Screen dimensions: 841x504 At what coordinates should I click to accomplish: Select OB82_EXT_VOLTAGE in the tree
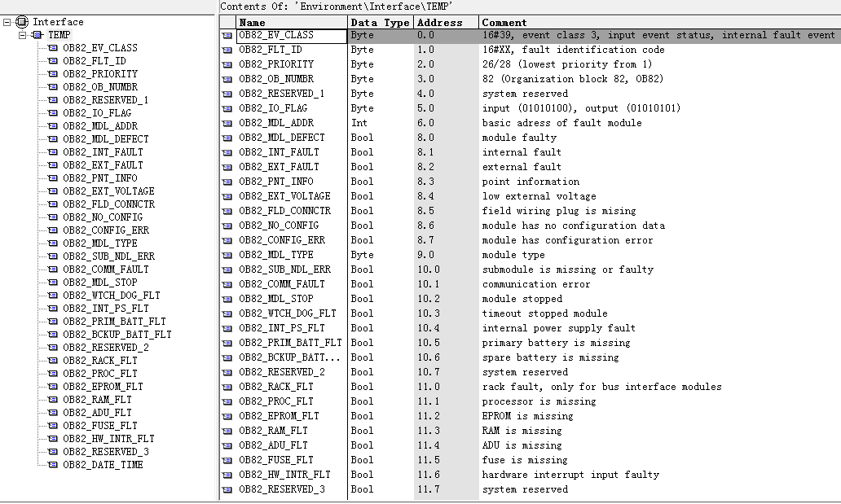pyautogui.click(x=108, y=191)
